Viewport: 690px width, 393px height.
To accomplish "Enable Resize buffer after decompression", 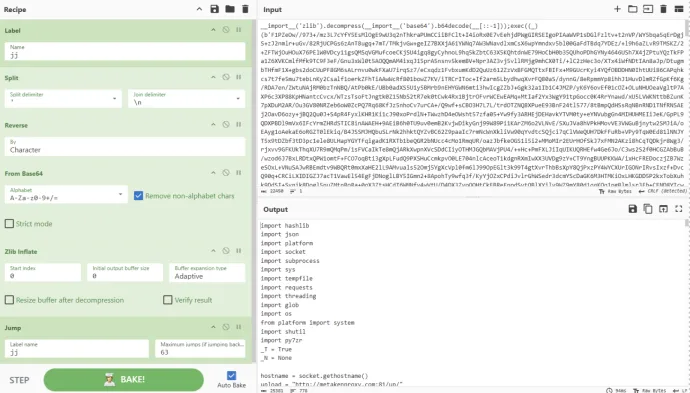I will coord(9,300).
